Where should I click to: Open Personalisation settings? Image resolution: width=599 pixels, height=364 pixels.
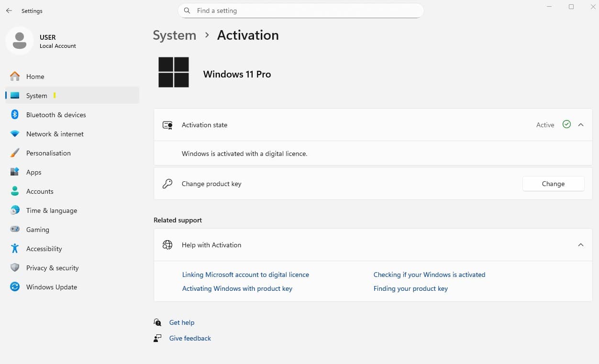point(48,153)
